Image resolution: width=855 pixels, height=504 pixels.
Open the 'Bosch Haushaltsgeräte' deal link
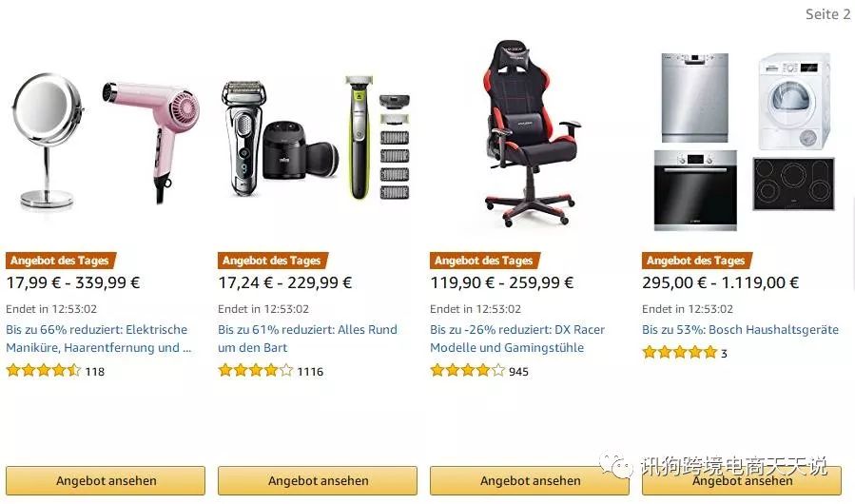[x=740, y=329]
